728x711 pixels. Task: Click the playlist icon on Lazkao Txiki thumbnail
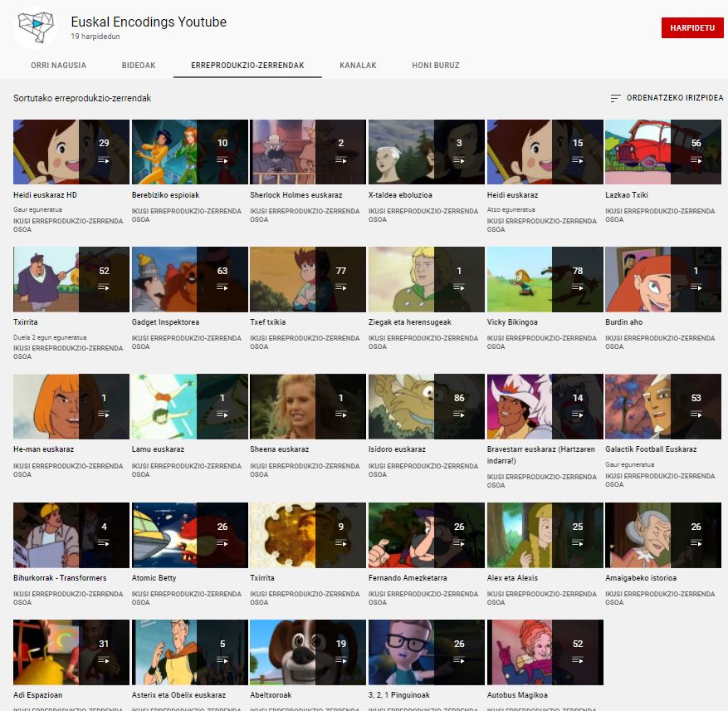coord(696,160)
